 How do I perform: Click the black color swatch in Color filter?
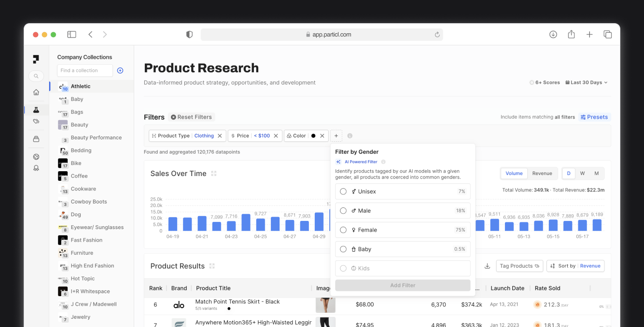[313, 136]
